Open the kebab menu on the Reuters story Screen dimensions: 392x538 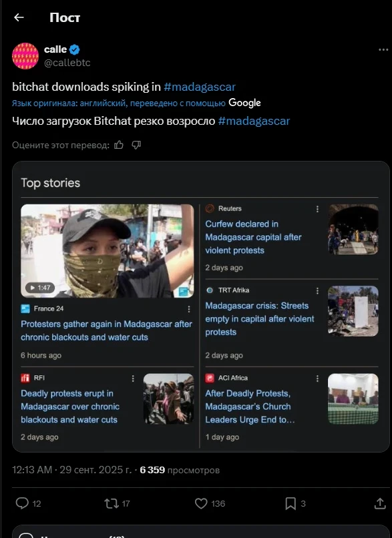319,208
